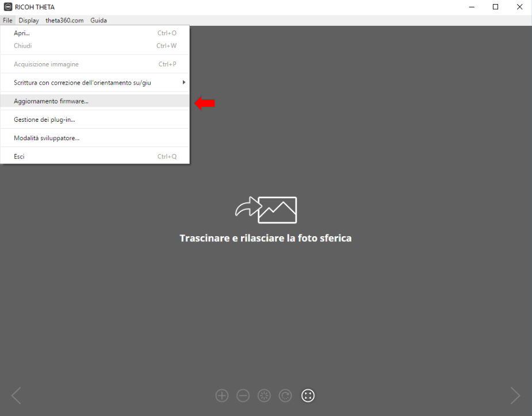Toggle the fullscreen icon in bottom toolbar
532x416 pixels.
(x=308, y=395)
